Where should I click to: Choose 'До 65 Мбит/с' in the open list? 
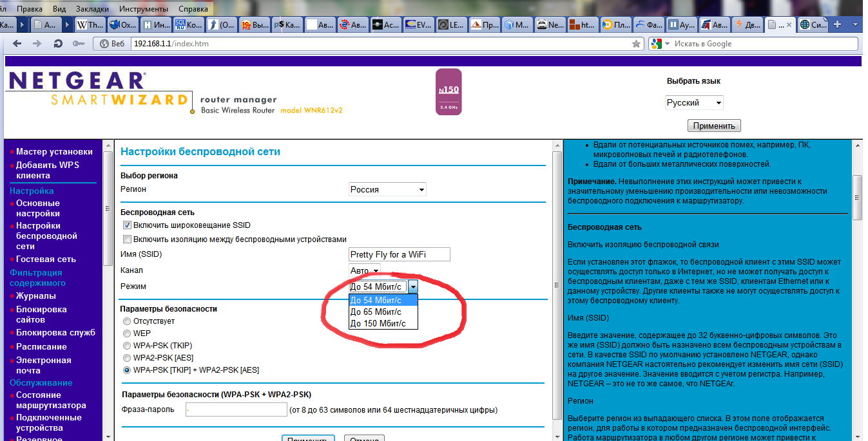point(383,312)
